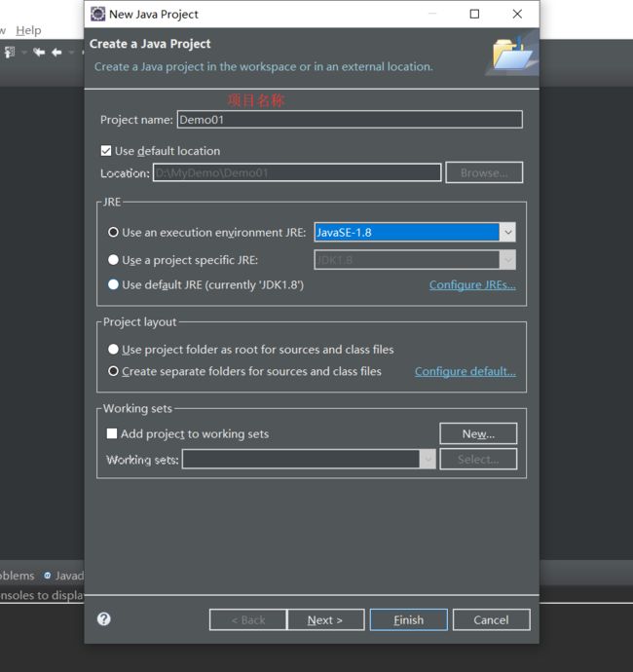Image resolution: width=633 pixels, height=672 pixels.
Task: Expand the Working sets combo box
Action: coord(428,459)
